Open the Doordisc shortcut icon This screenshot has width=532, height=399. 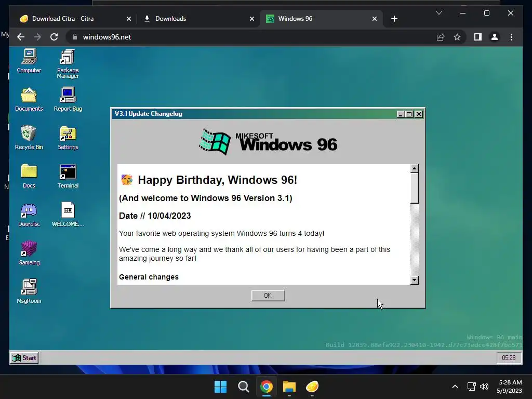(29, 215)
